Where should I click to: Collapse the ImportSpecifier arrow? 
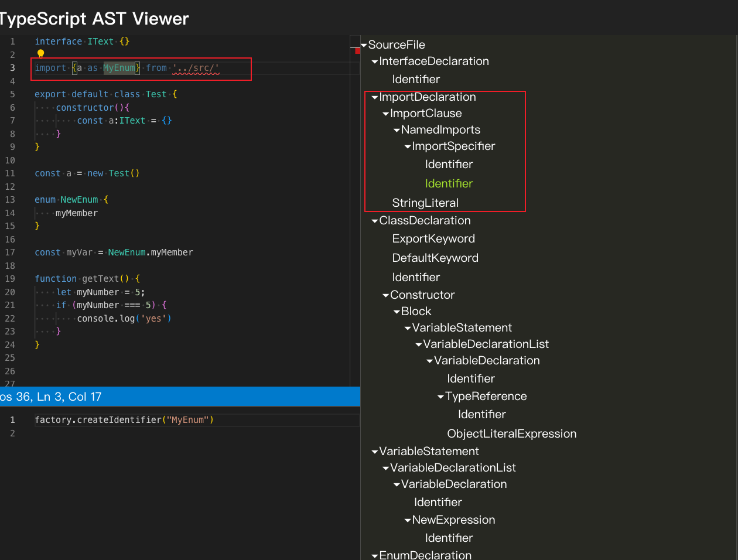(408, 147)
